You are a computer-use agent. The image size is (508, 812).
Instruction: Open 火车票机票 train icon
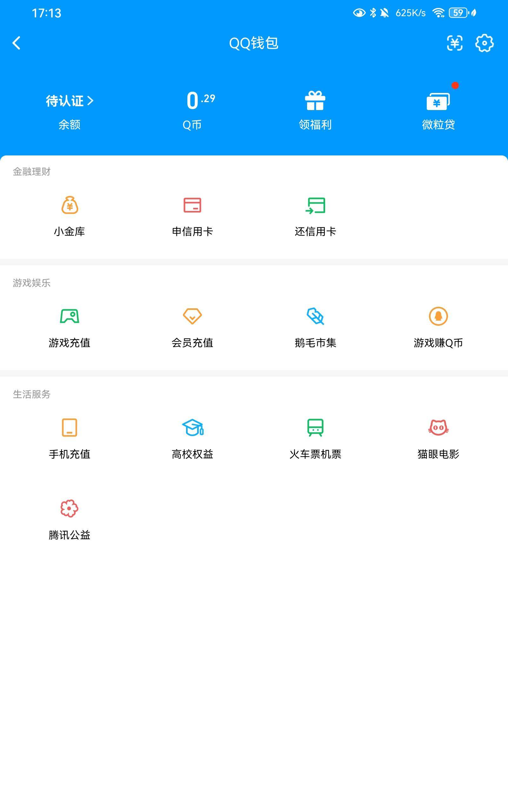(315, 428)
